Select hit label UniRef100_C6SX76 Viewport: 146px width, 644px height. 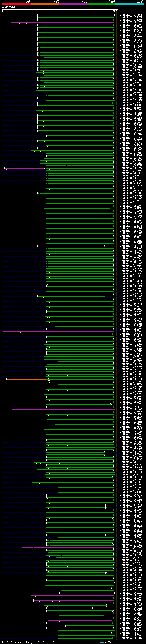click(131, 82)
